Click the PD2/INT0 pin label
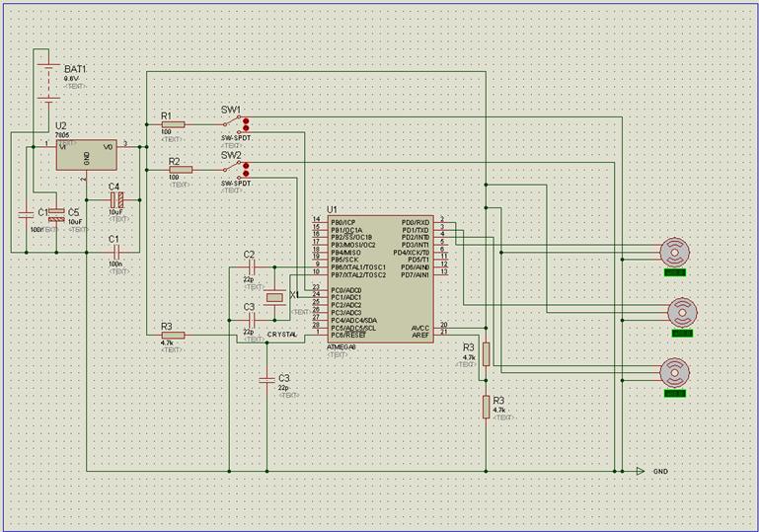Screen dimensions: 759x532 [416, 237]
